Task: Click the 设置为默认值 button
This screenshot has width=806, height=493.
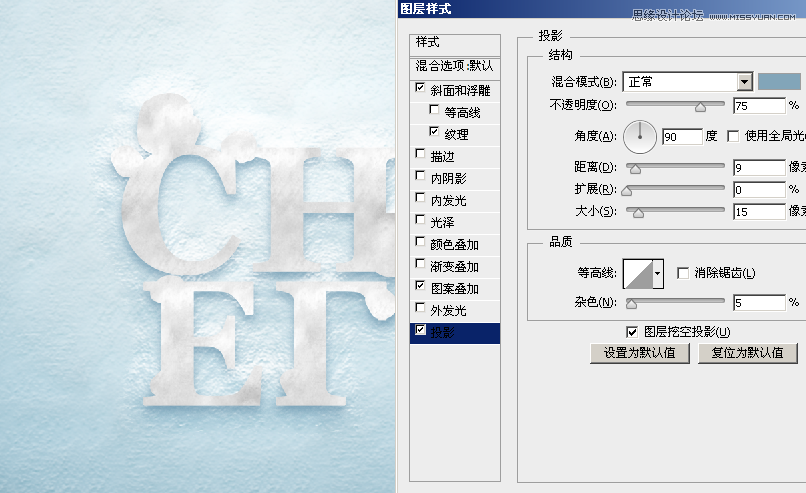Action: coord(640,353)
